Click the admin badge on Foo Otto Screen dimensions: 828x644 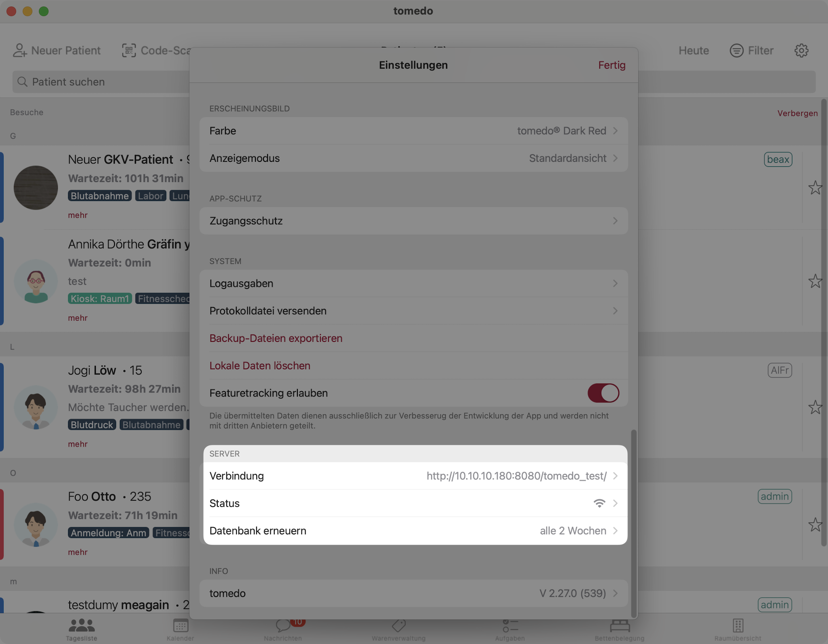775,496
